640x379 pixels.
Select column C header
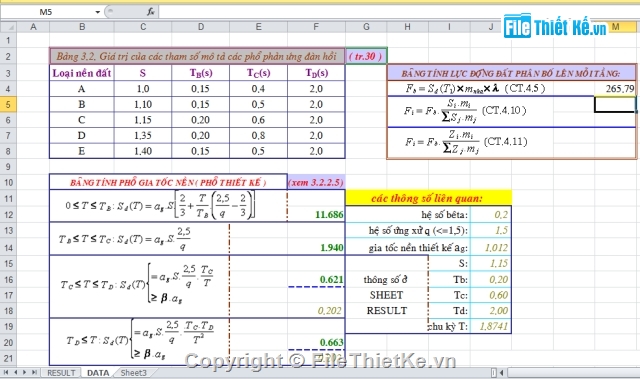pyautogui.click(x=143, y=27)
